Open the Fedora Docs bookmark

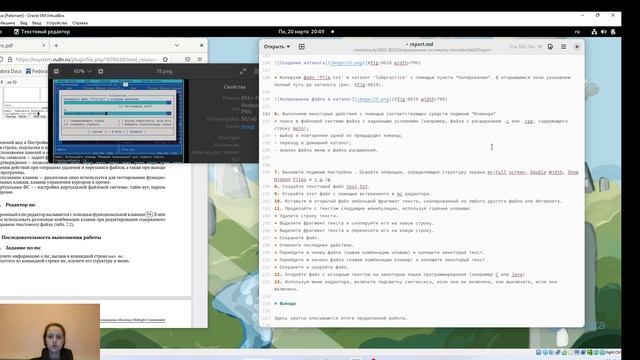point(11,71)
